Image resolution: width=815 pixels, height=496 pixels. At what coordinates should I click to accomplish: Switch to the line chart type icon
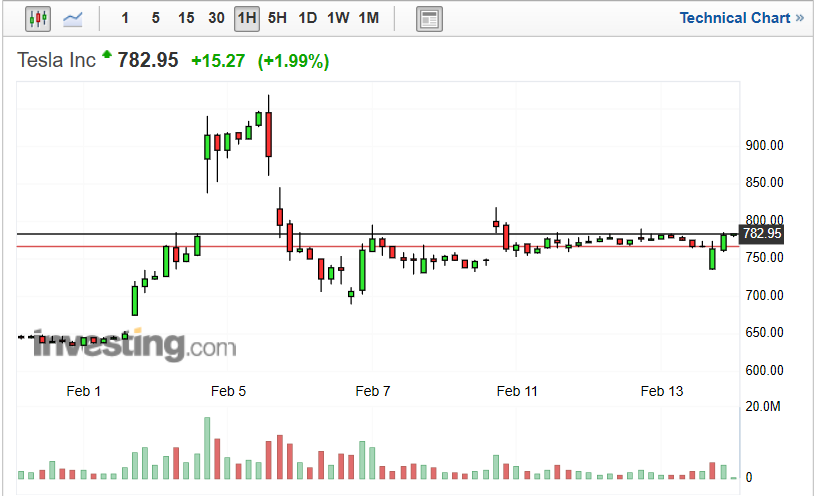pyautogui.click(x=73, y=18)
